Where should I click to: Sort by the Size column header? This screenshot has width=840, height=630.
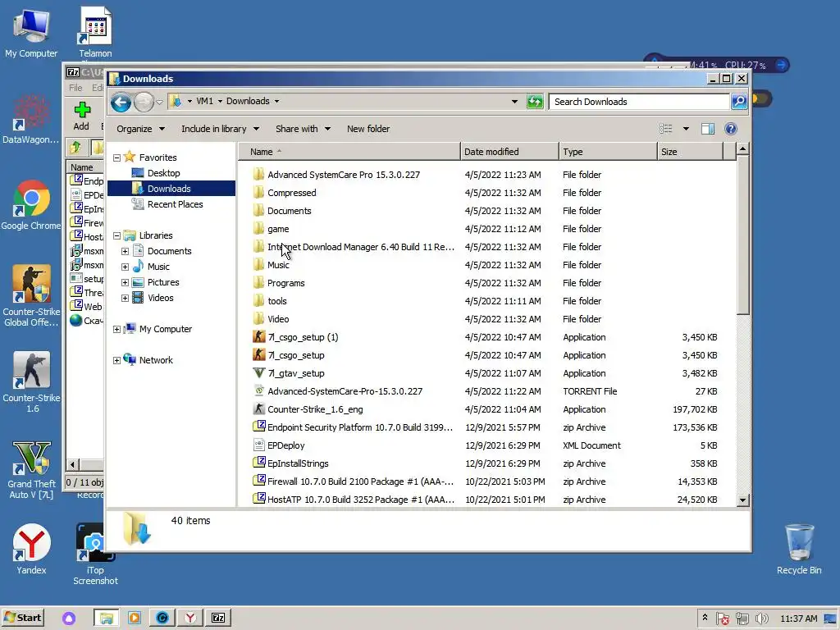pos(690,152)
